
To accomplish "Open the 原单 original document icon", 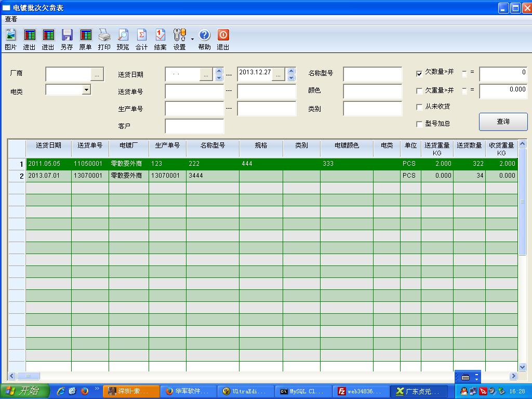I will 85,39.
